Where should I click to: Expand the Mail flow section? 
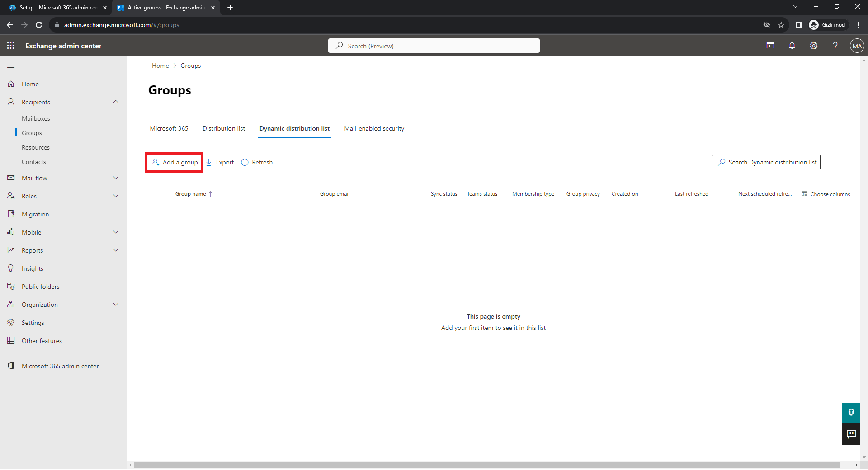[x=116, y=178]
